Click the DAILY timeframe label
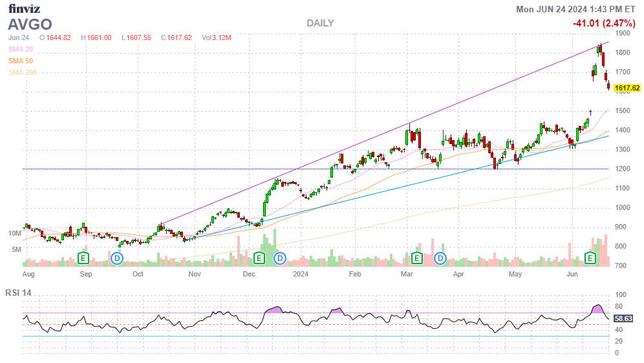Viewport: 644px width, 363px height. pos(320,23)
